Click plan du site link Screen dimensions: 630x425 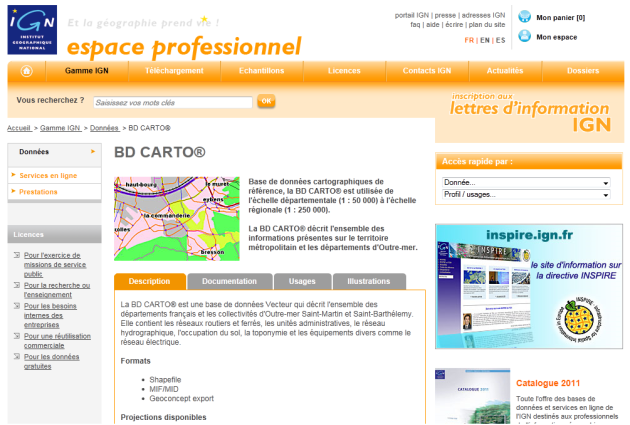click(x=487, y=25)
